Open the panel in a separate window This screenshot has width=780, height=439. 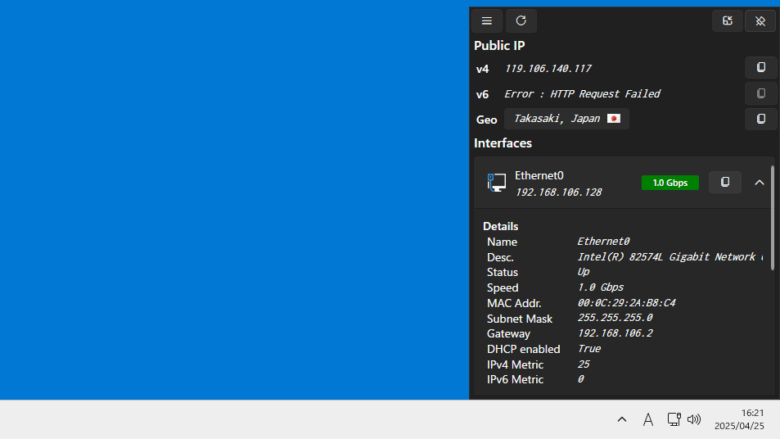click(727, 21)
